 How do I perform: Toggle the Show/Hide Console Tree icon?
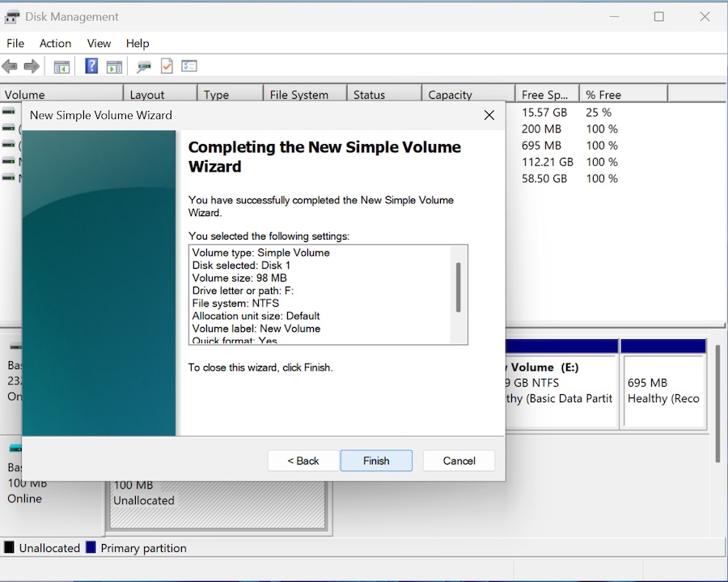coord(61,66)
